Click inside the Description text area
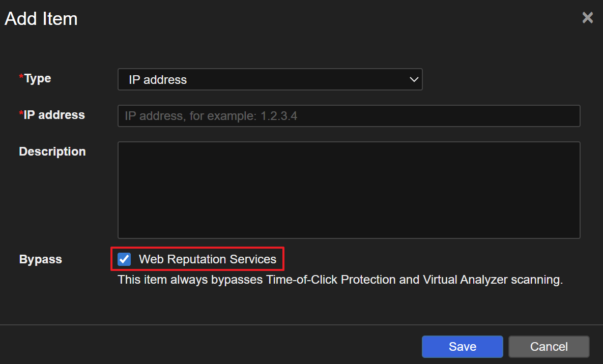The height and width of the screenshot is (364, 603). [349, 190]
